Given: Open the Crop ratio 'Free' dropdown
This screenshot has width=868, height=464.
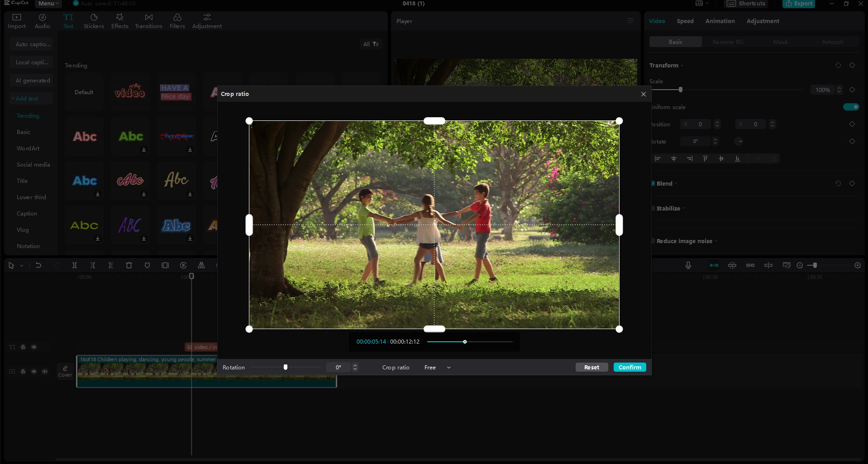Looking at the screenshot, I should coord(436,367).
